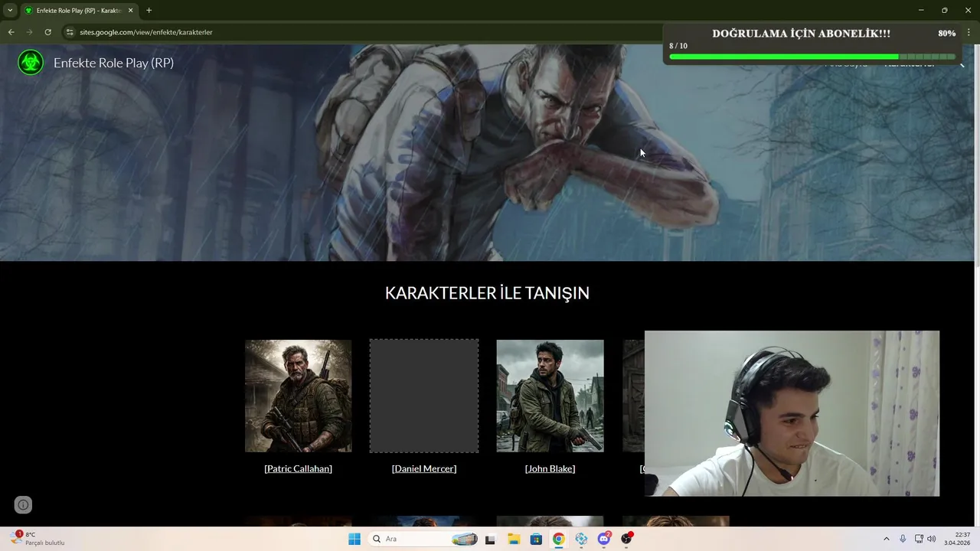Open Task View from the taskbar
The width and height of the screenshot is (980, 551).
coord(490,539)
